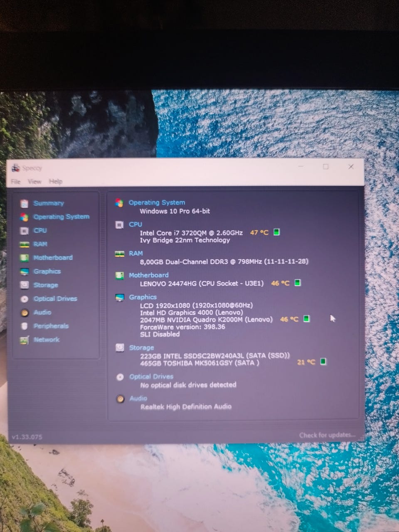The image size is (399, 532).
Task: Open the RAM section from sidebar
Action: (x=40, y=244)
